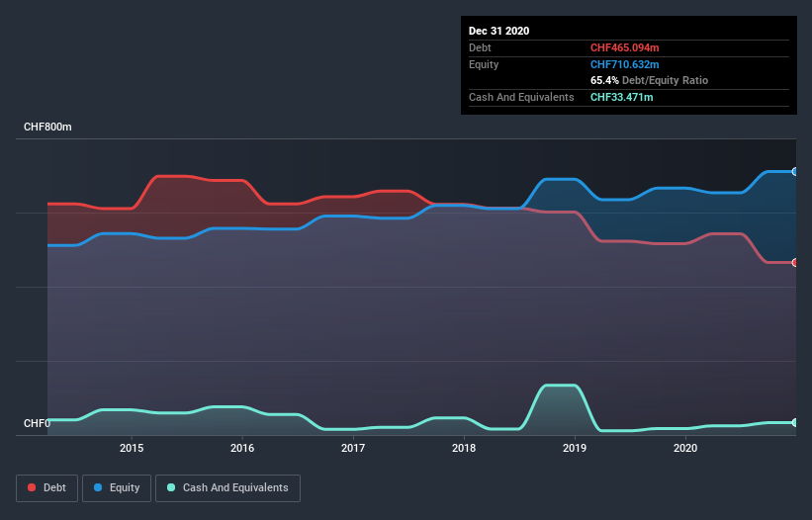The image size is (812, 520).
Task: Click the 2020 x-axis label
Action: (685, 448)
